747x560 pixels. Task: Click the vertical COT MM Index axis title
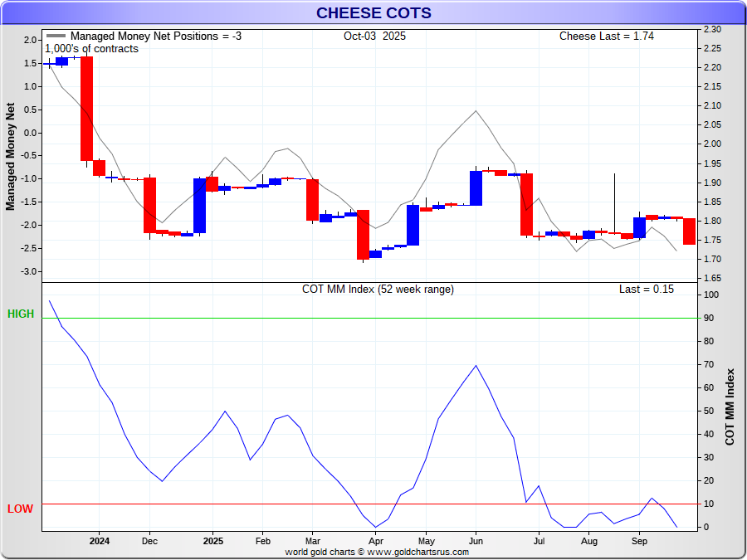[730, 407]
